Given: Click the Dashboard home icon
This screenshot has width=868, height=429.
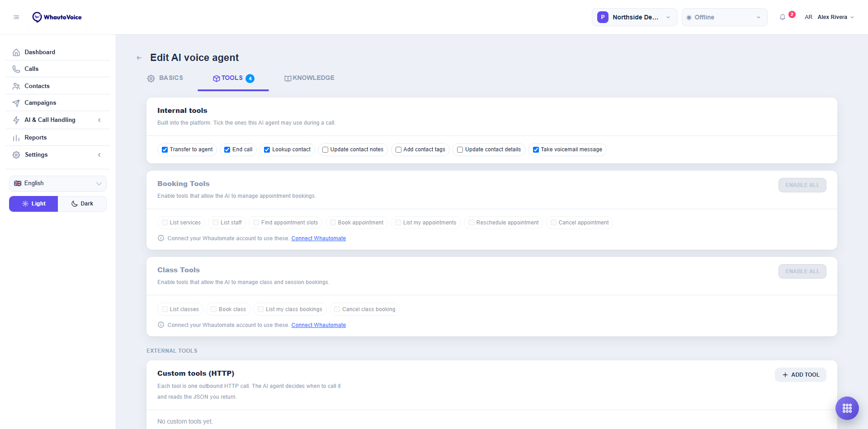Looking at the screenshot, I should pos(16,52).
